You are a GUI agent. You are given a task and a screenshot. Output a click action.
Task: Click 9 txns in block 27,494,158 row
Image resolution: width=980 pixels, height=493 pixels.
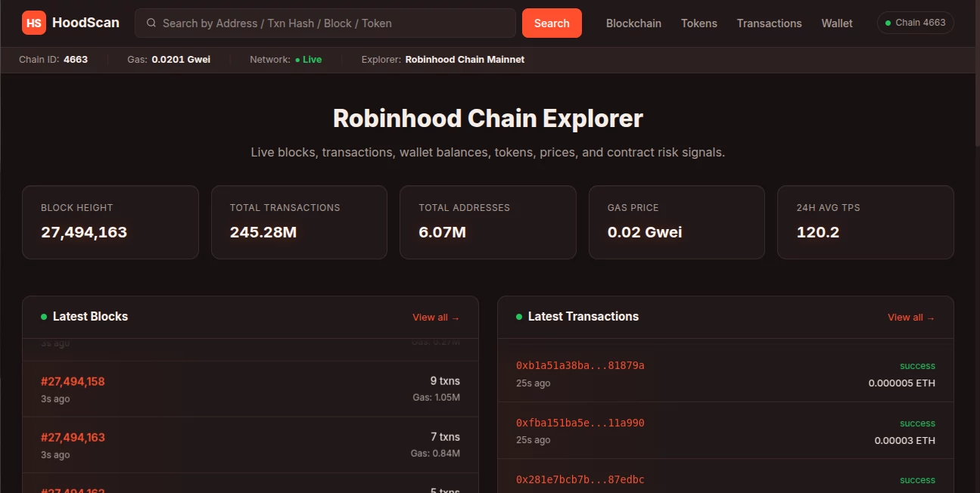click(444, 381)
